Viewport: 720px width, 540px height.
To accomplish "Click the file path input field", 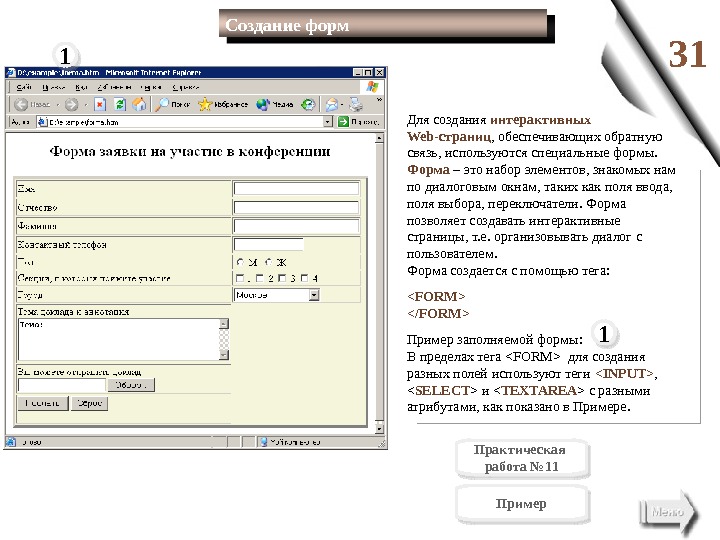I will (62, 385).
